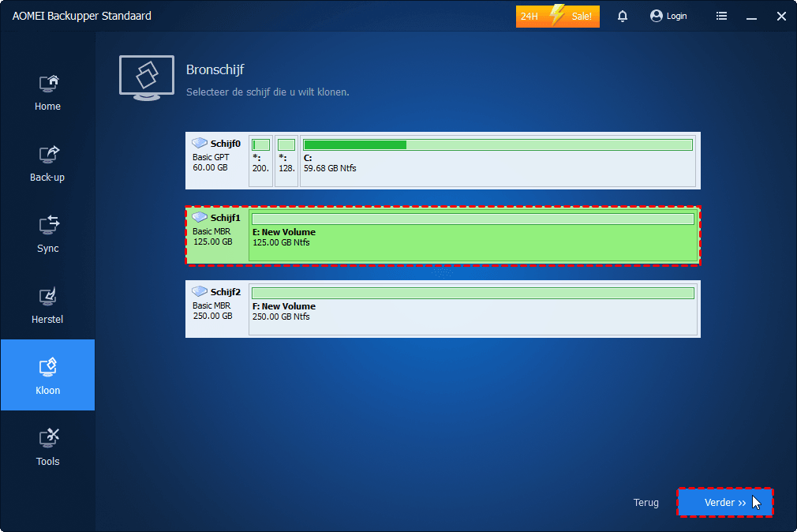Open the Herstel restore section

[x=48, y=306]
